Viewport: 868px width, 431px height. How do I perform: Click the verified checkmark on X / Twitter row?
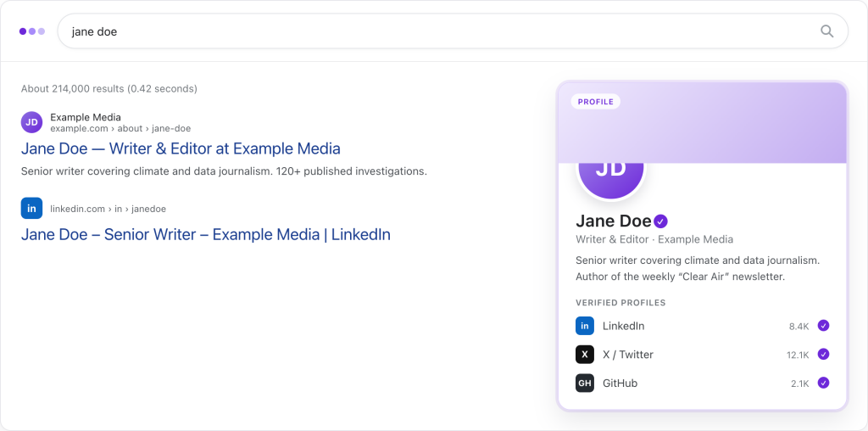coord(824,354)
